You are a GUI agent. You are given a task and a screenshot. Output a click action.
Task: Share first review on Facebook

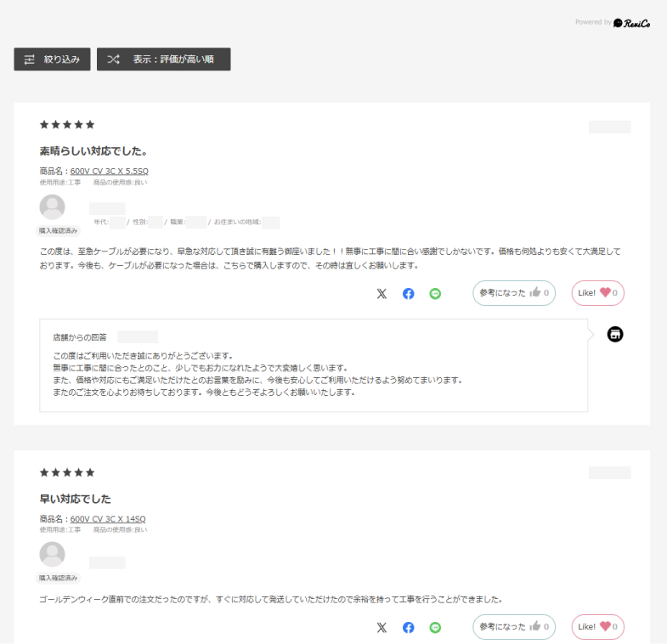(x=409, y=293)
